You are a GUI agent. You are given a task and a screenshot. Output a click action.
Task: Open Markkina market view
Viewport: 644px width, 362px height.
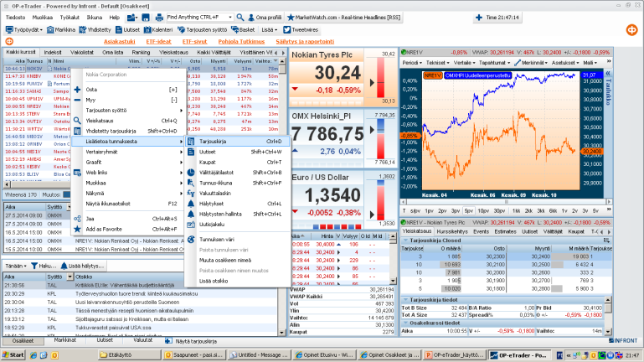[61, 29]
